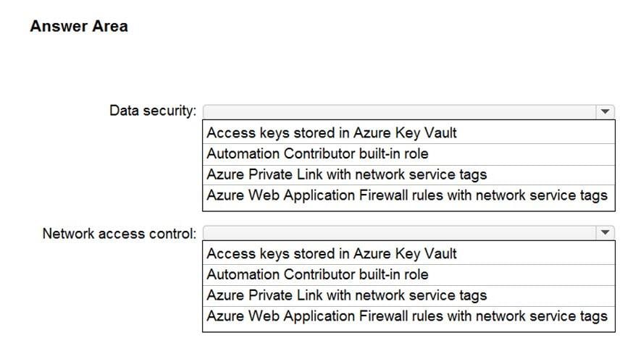Click the empty Network access control selection field

400,233
